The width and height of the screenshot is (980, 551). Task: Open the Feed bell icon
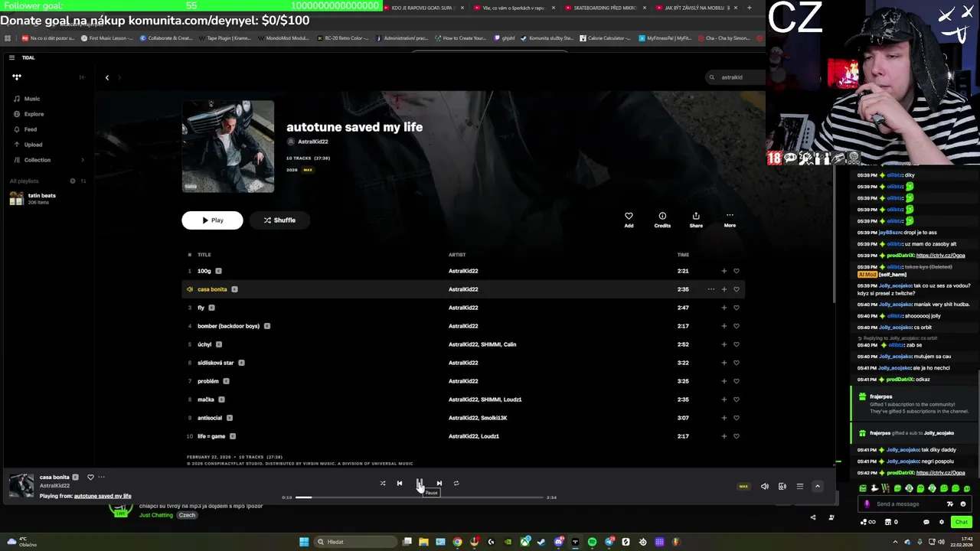point(17,129)
